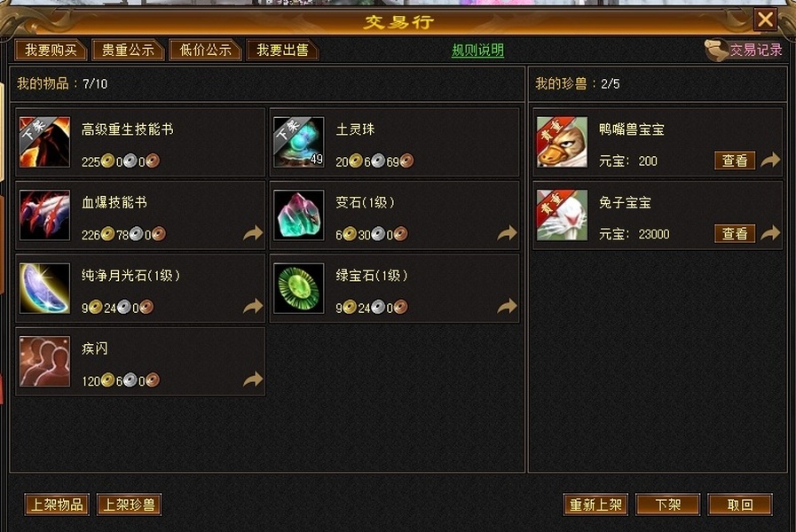The height and width of the screenshot is (532, 796).
Task: Select the 高级重生技能书 item icon
Action: click(44, 142)
